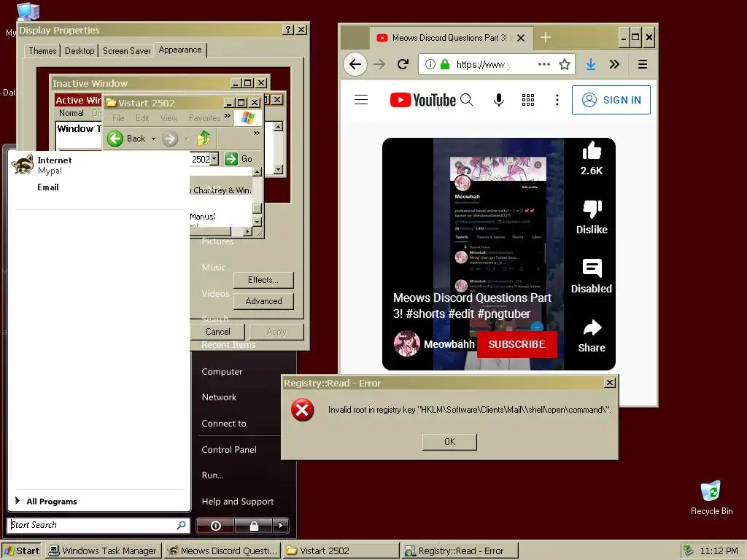The image size is (747, 560).
Task: Switch to the Desktop tab in Display Properties
Action: 80,51
